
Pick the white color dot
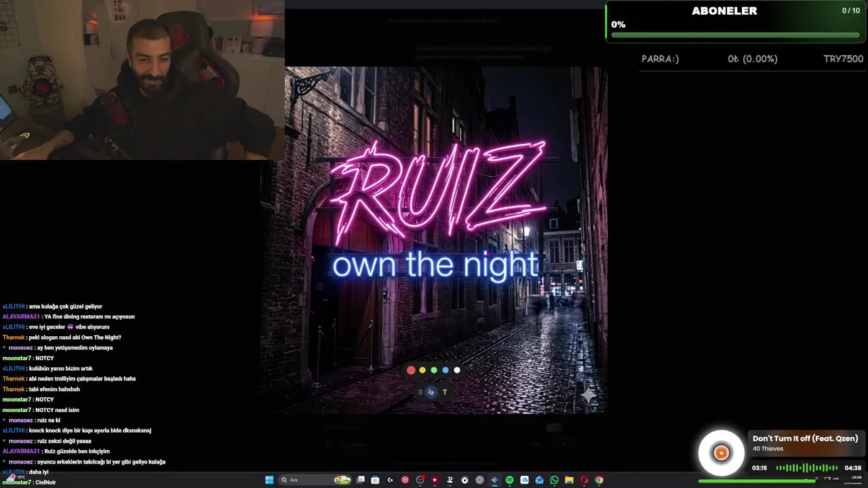[x=457, y=370]
